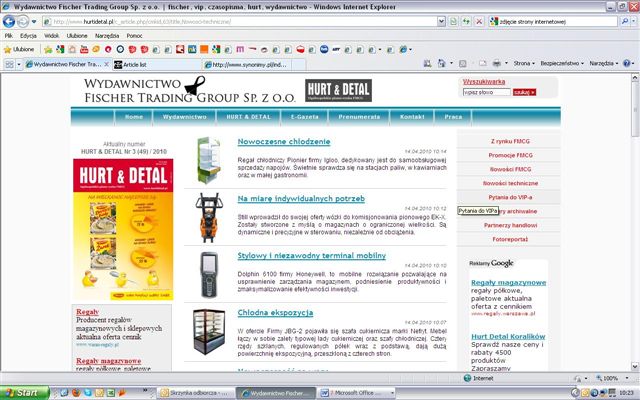Open the Narzędzia dropdown in the command bar

click(x=604, y=64)
